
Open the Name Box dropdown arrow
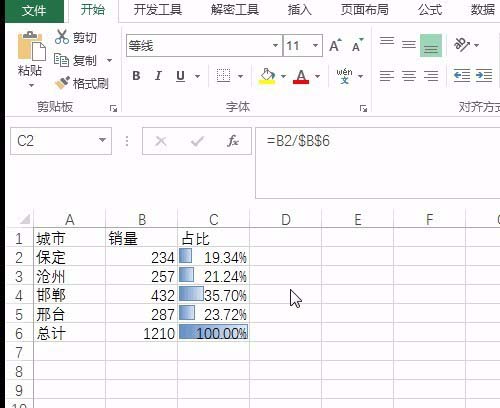102,140
